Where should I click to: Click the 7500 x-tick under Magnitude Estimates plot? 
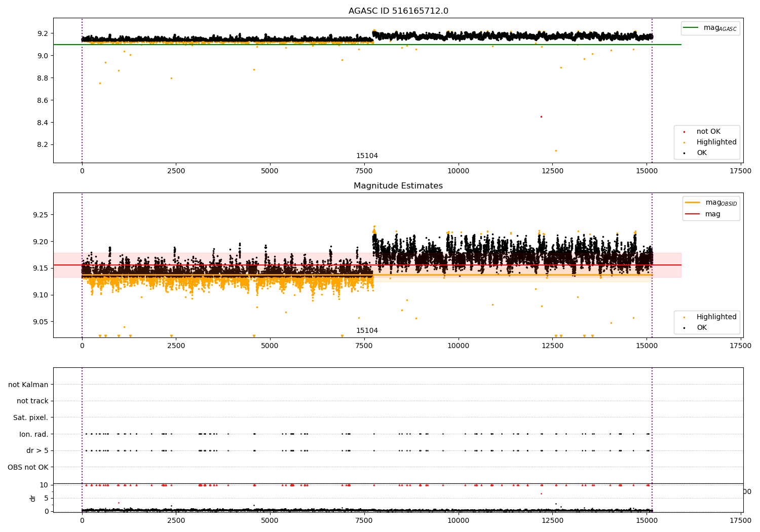click(x=364, y=346)
